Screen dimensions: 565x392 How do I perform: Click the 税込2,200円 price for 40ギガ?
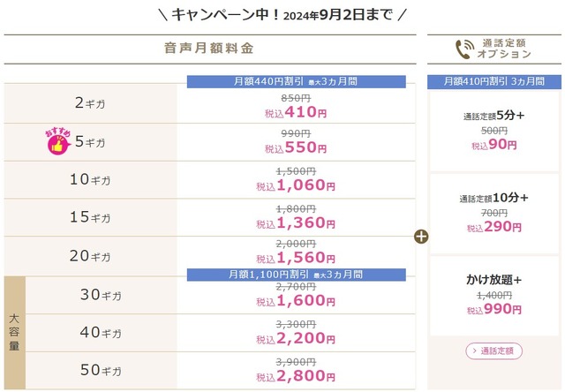(296, 338)
